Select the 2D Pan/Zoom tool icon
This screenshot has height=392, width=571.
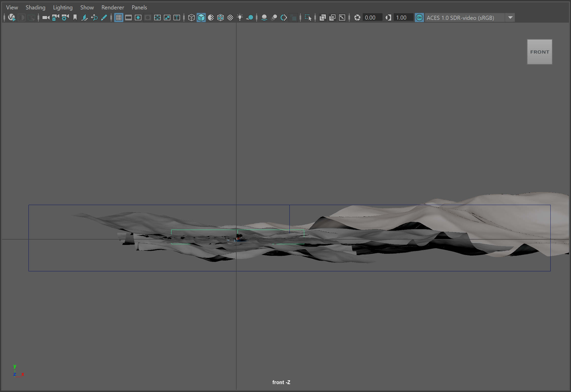click(x=94, y=18)
